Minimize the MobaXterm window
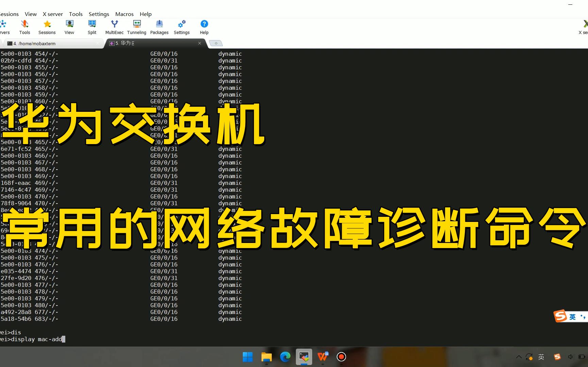The width and height of the screenshot is (588, 367). (570, 4)
